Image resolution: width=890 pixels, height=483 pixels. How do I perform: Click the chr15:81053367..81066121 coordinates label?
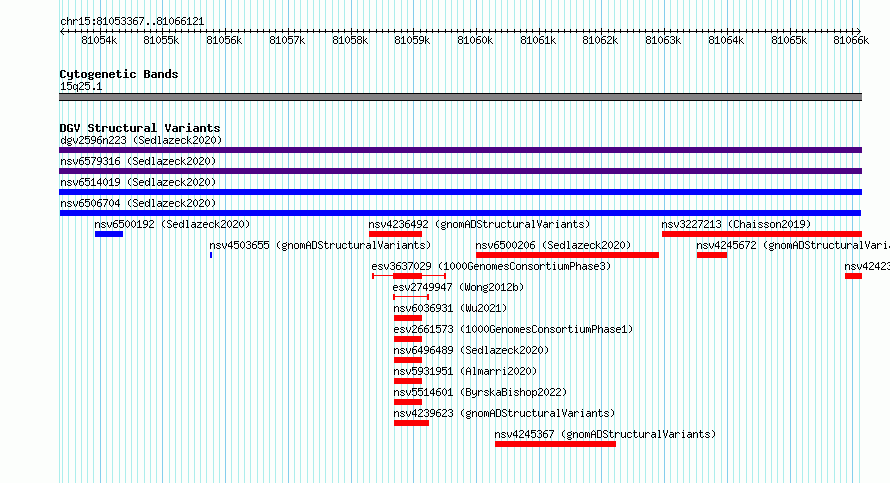pyautogui.click(x=132, y=22)
